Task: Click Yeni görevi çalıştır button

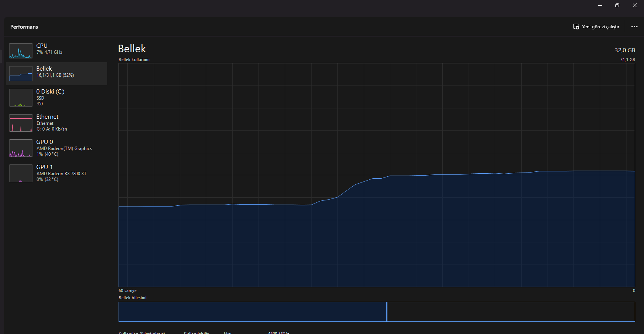Action: [x=596, y=27]
